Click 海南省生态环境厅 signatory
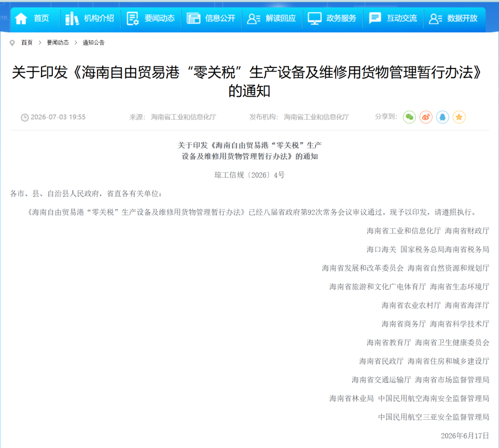Viewport: 499px width, 448px height. pyautogui.click(x=460, y=287)
